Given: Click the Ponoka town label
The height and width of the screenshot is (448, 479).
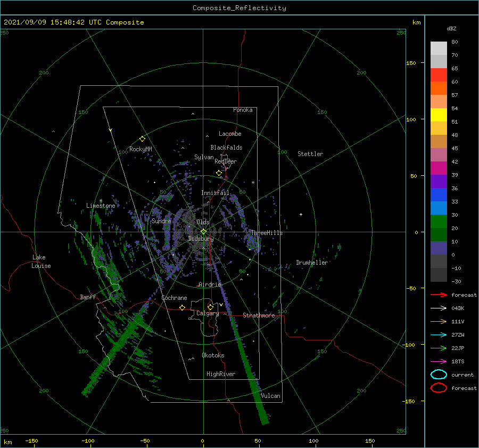Looking at the screenshot, I should pyautogui.click(x=243, y=110).
